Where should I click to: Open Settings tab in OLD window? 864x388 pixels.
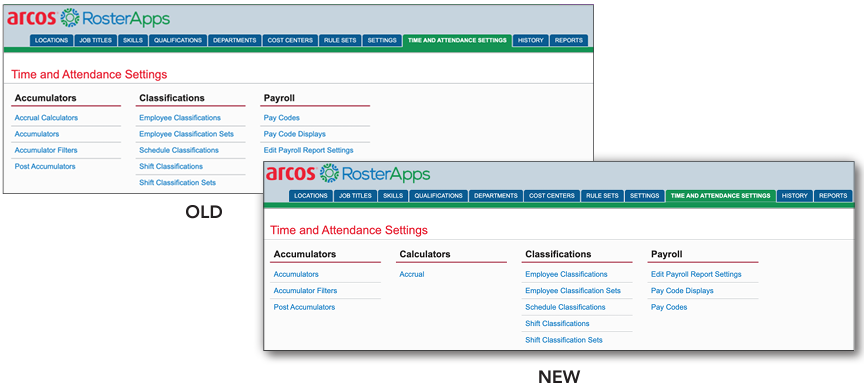[382, 40]
